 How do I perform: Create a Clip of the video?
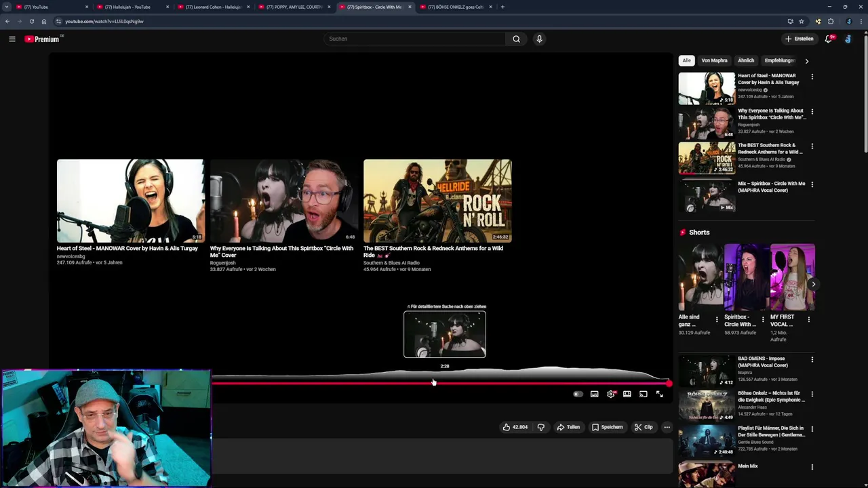[644, 427]
